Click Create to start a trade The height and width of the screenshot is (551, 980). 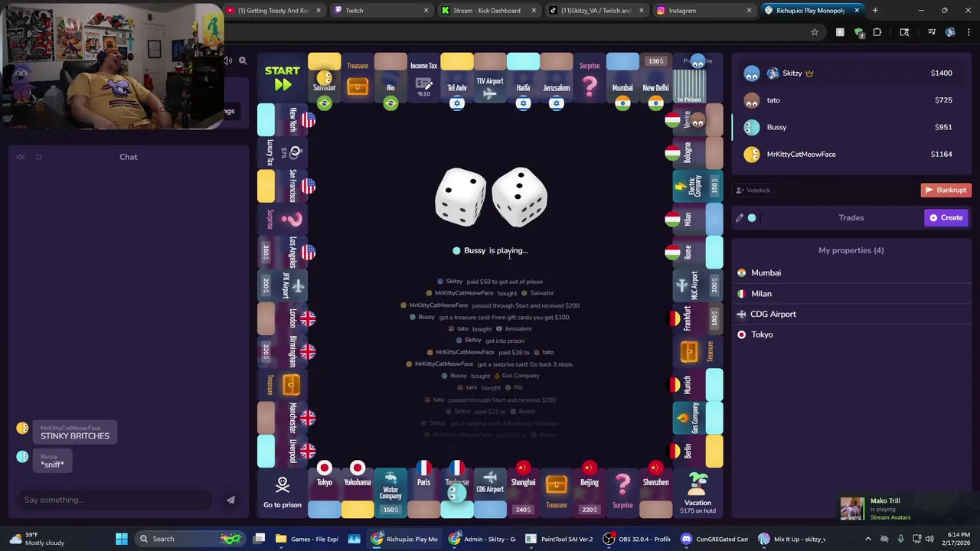point(946,217)
